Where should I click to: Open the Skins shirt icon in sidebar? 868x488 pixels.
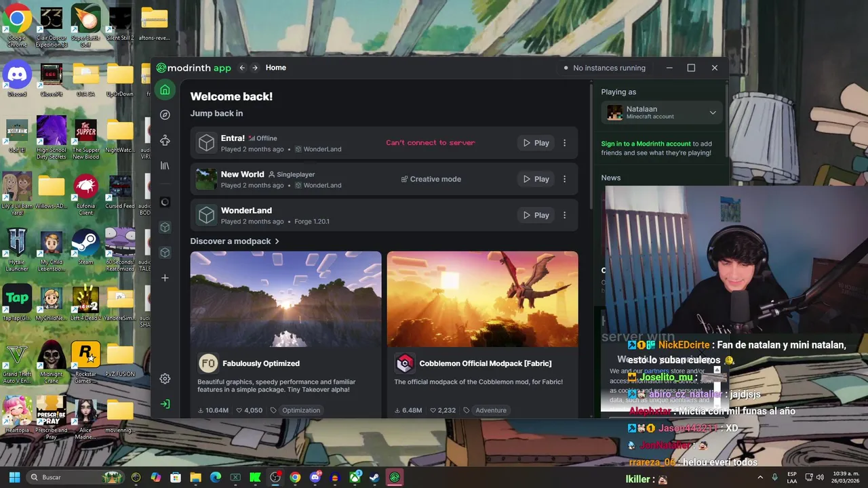(x=165, y=140)
